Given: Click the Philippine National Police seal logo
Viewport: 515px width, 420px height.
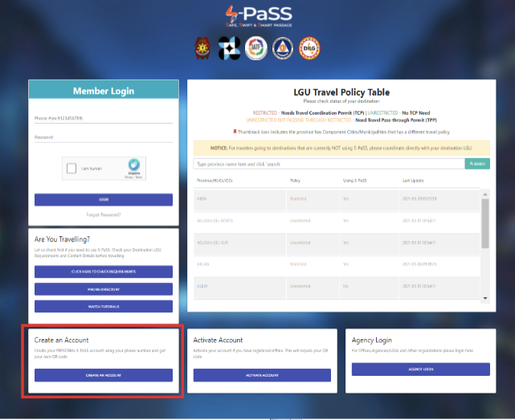Looking at the screenshot, I should point(202,48).
